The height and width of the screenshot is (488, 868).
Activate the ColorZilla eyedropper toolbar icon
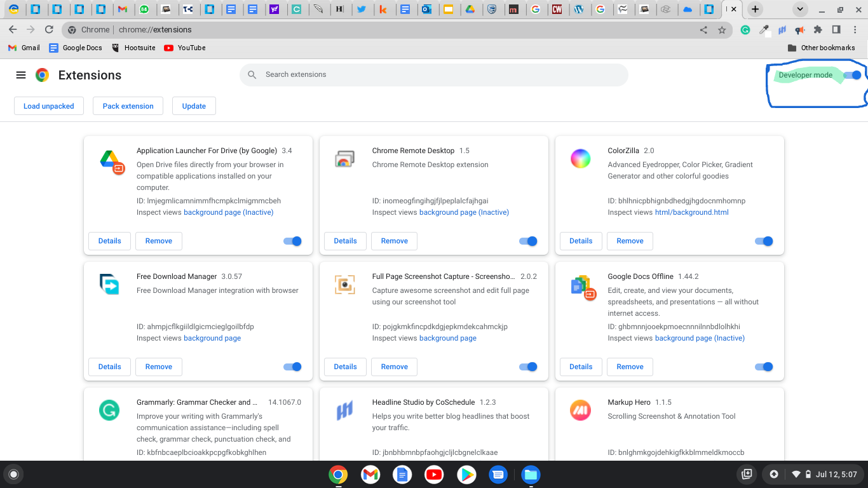(764, 30)
